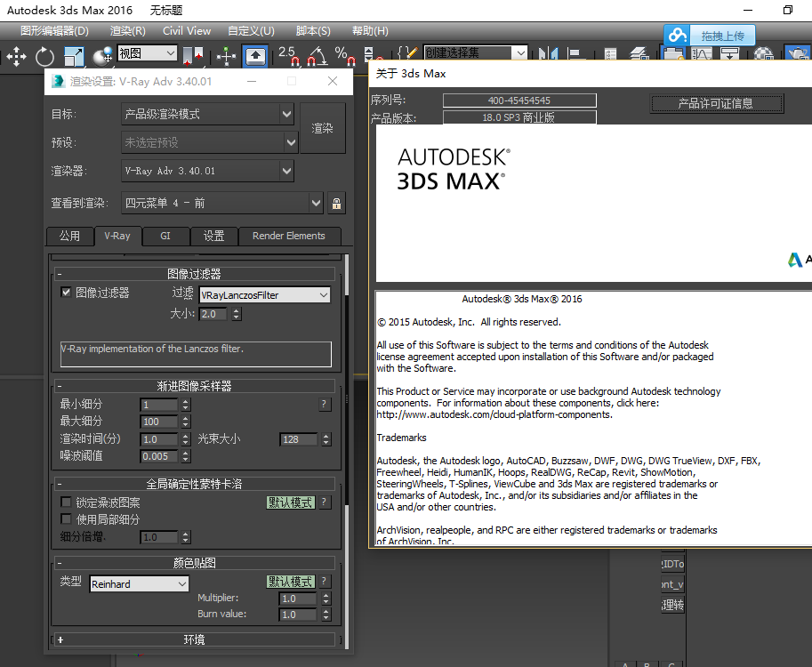Uncheck the 图像过滤器 checkbox
This screenshot has height=667, width=812.
pyautogui.click(x=66, y=292)
